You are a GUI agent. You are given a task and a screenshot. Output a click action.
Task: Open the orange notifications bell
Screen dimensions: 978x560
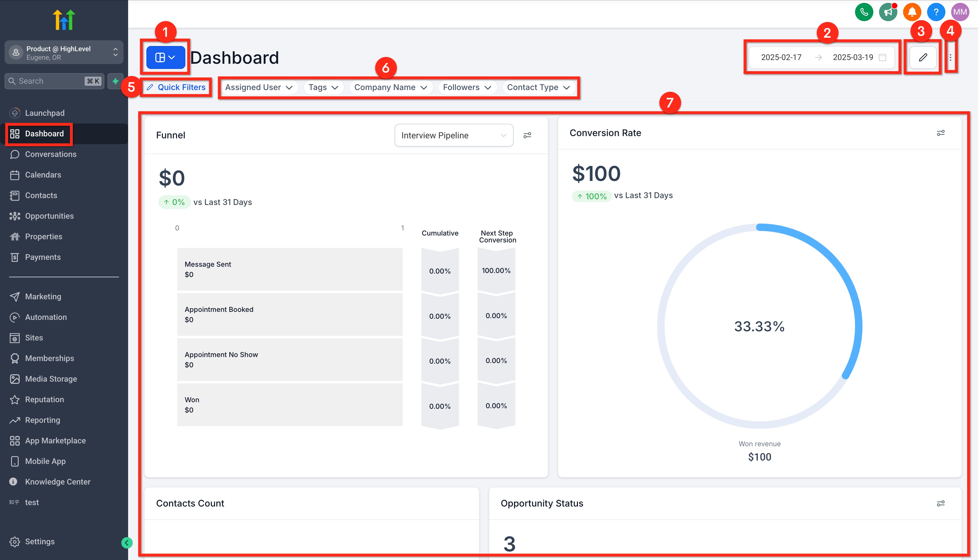(x=912, y=12)
